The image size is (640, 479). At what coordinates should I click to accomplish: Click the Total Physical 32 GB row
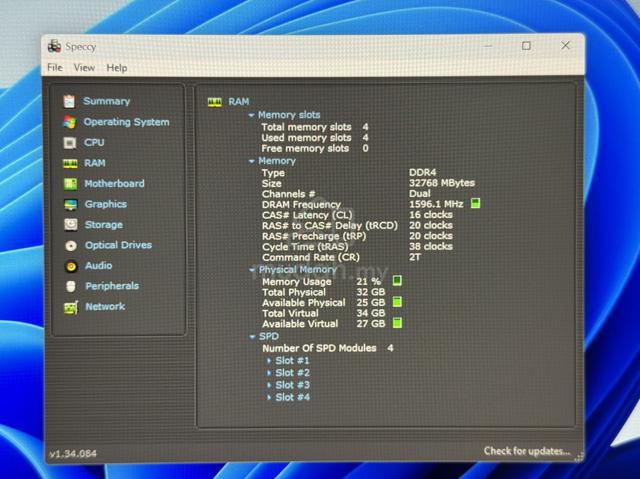coord(324,292)
